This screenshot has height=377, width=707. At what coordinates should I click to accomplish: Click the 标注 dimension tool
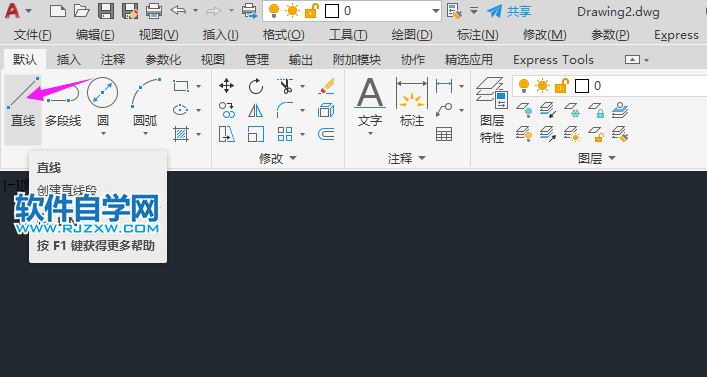(412, 102)
